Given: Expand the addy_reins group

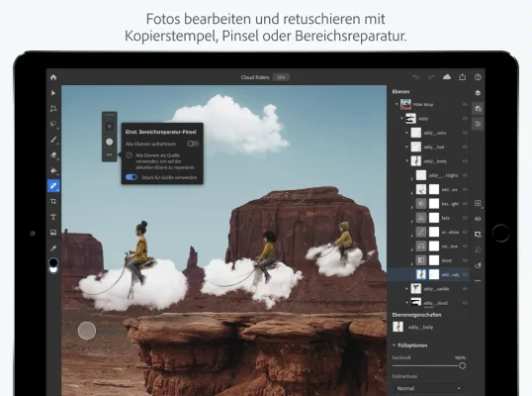Looking at the screenshot, I should (x=406, y=133).
